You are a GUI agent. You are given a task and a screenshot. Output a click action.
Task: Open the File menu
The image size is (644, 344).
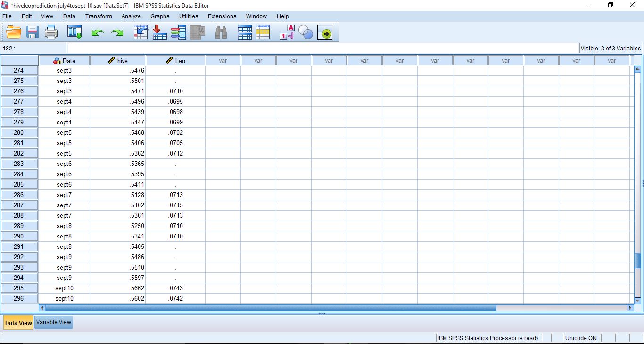[7, 16]
